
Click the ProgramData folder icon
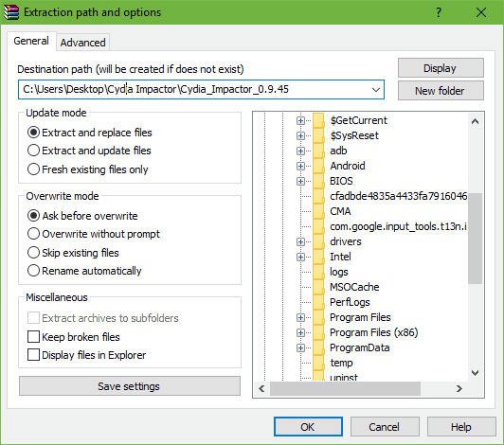(x=318, y=347)
